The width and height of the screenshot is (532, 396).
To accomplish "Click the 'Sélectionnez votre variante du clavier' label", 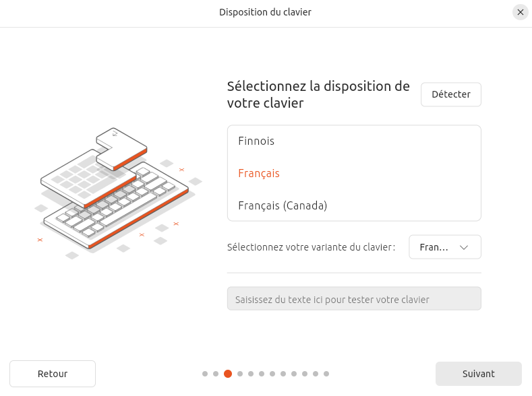I will tap(311, 247).
